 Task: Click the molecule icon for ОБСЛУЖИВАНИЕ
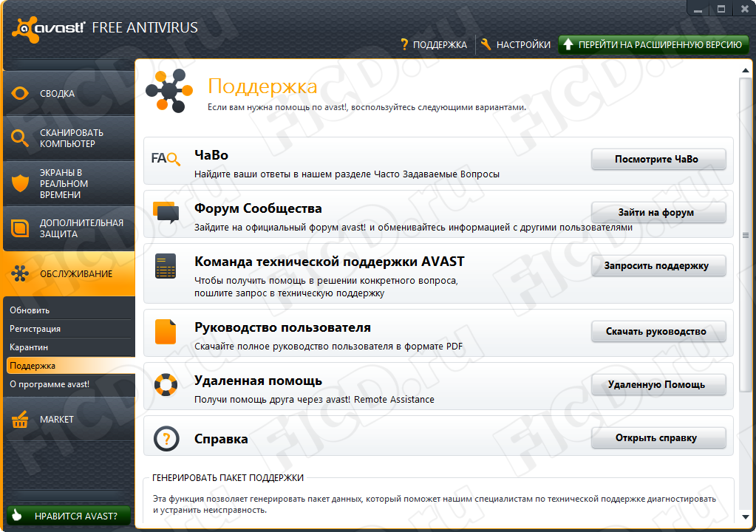point(20,273)
